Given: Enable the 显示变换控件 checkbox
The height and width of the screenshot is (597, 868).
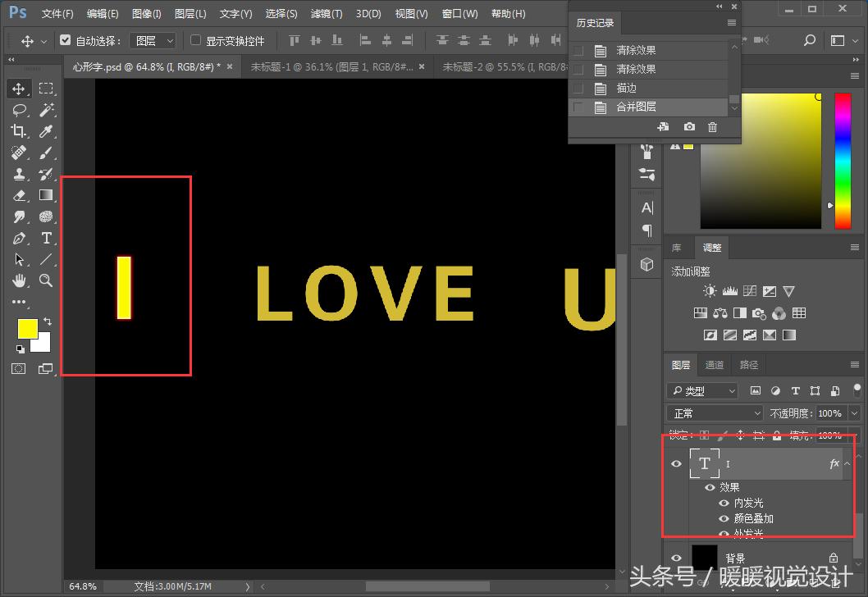Looking at the screenshot, I should click(195, 40).
